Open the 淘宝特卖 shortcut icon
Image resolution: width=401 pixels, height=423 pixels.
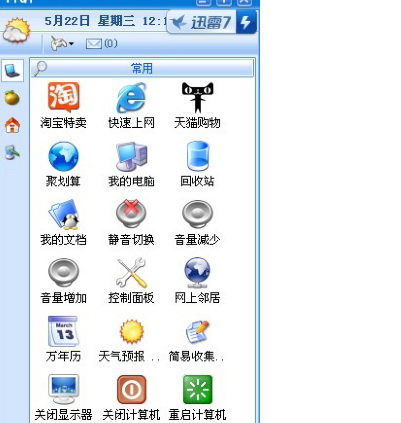63,97
